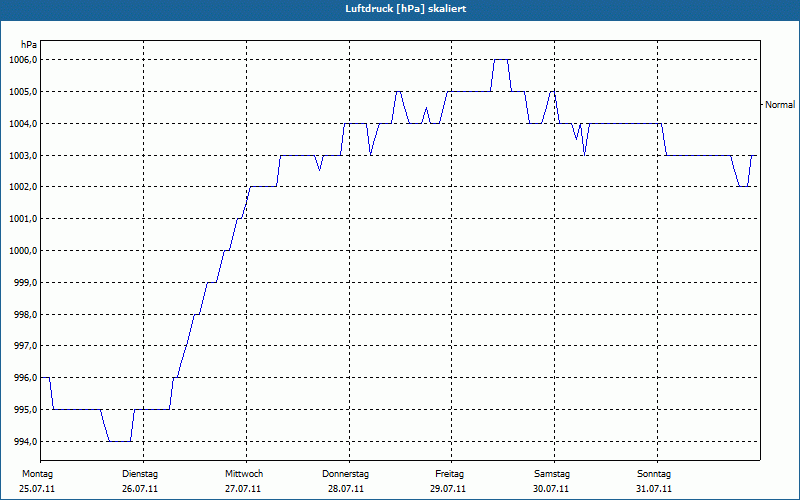Viewport: 800px width, 500px height.
Task: Click the 1004,0 y-axis value
Action: click(x=23, y=124)
